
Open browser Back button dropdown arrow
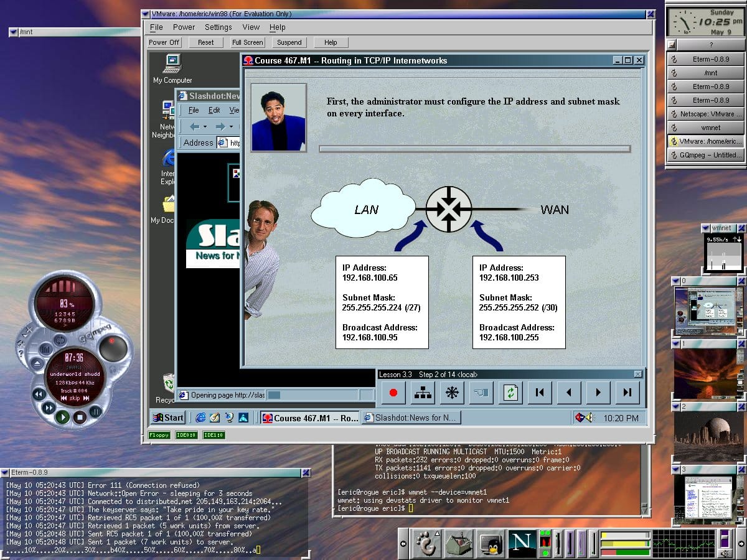pos(205,127)
